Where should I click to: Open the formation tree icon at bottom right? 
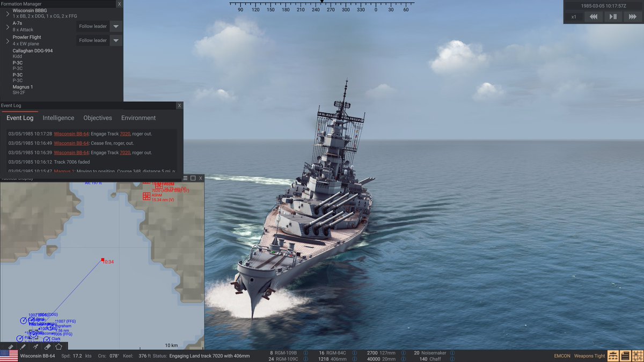coord(613,356)
